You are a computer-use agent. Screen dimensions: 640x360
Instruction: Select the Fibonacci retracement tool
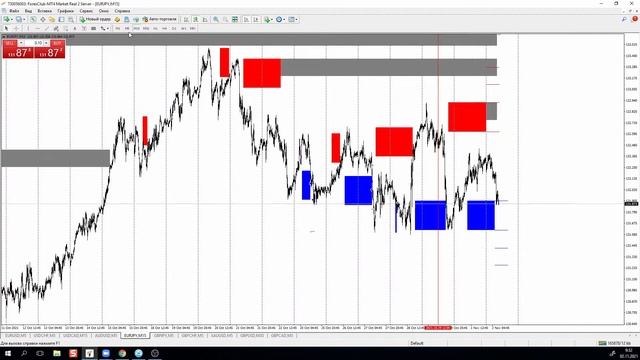pos(65,28)
